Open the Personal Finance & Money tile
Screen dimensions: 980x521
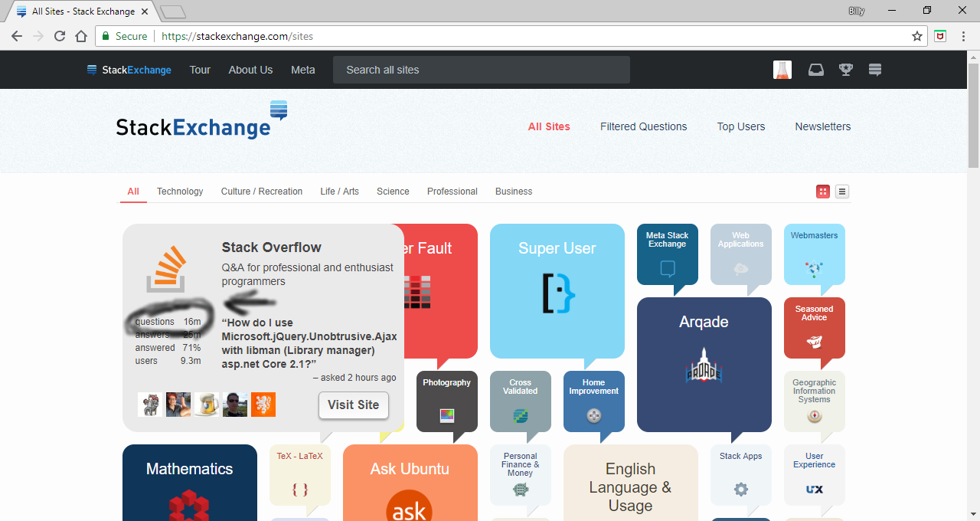[x=520, y=475]
